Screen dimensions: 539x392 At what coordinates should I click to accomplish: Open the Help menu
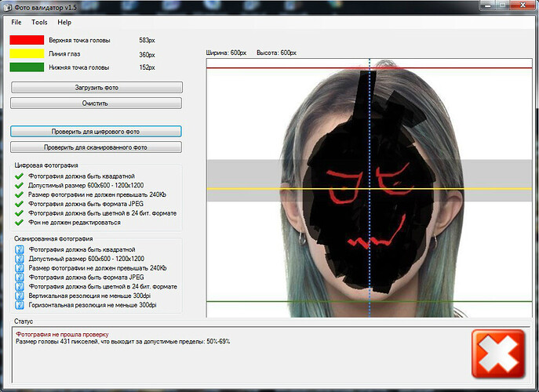coord(64,22)
